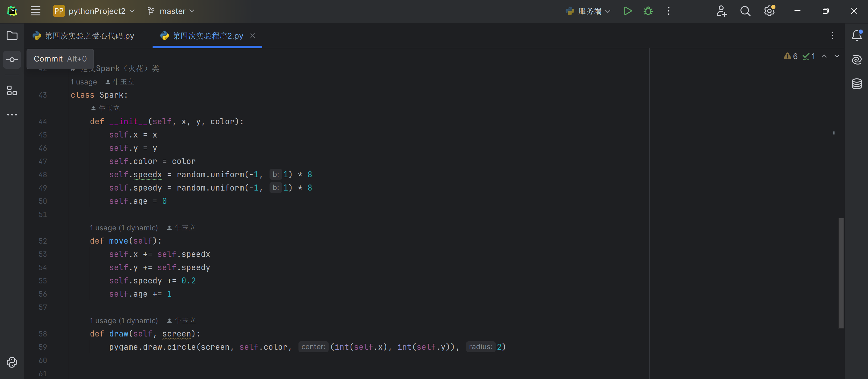Run the current configuration
Image resolution: width=868 pixels, height=379 pixels.
pos(627,11)
